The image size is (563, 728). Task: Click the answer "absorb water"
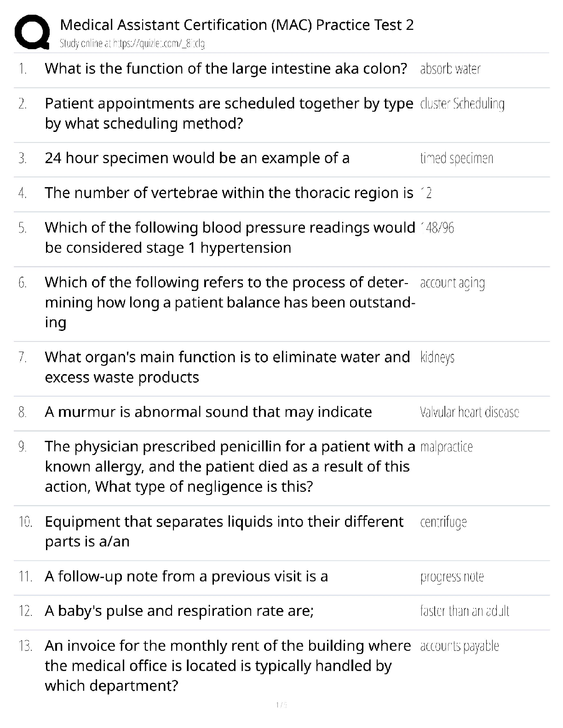(450, 69)
